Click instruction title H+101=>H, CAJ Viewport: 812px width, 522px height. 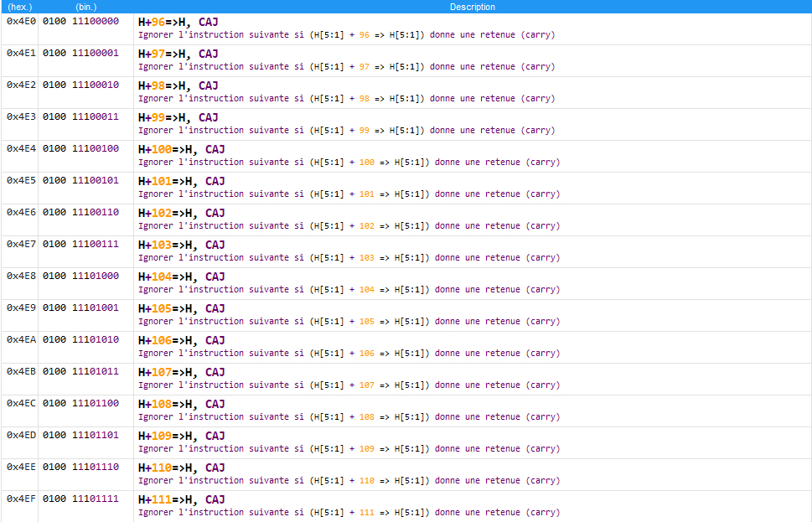(x=182, y=182)
